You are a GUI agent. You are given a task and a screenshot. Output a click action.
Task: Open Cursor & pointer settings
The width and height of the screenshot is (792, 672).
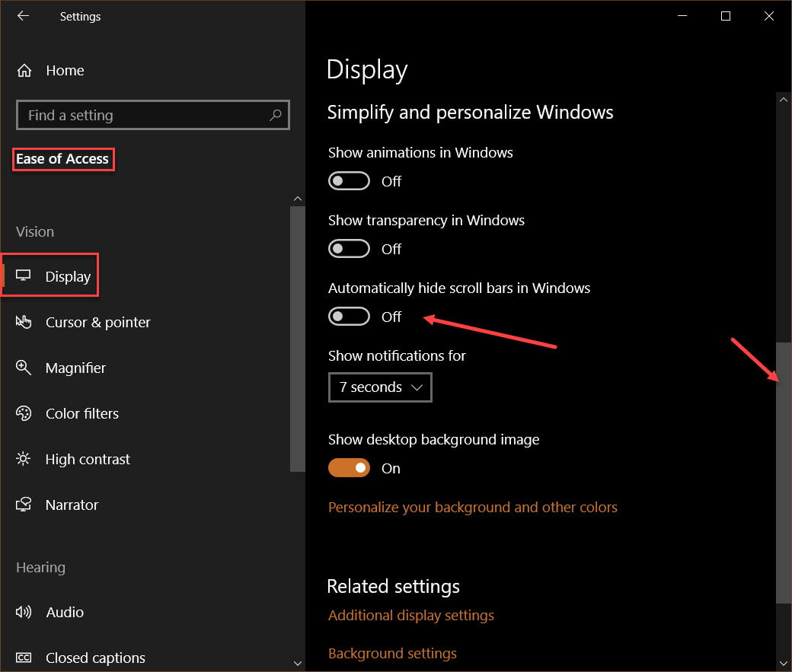(x=97, y=322)
